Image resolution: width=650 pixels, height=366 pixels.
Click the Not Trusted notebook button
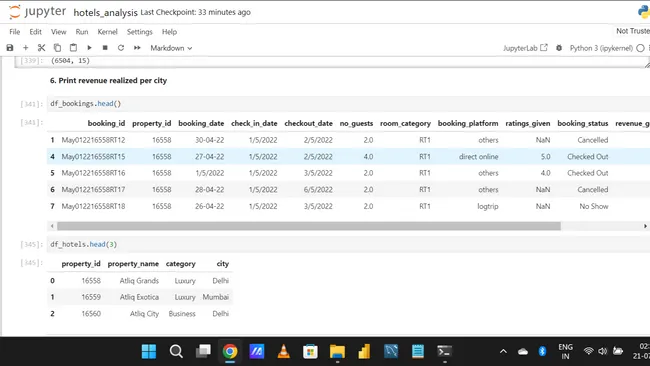click(x=633, y=31)
